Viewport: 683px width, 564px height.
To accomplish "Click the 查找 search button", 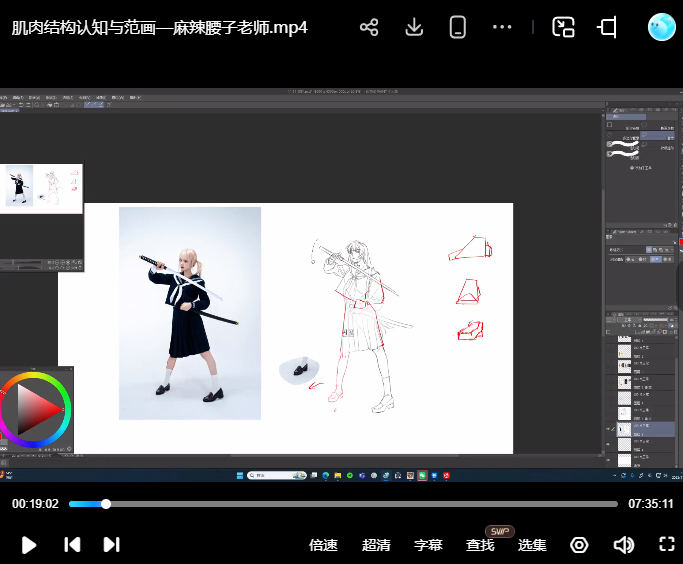I will 480,545.
